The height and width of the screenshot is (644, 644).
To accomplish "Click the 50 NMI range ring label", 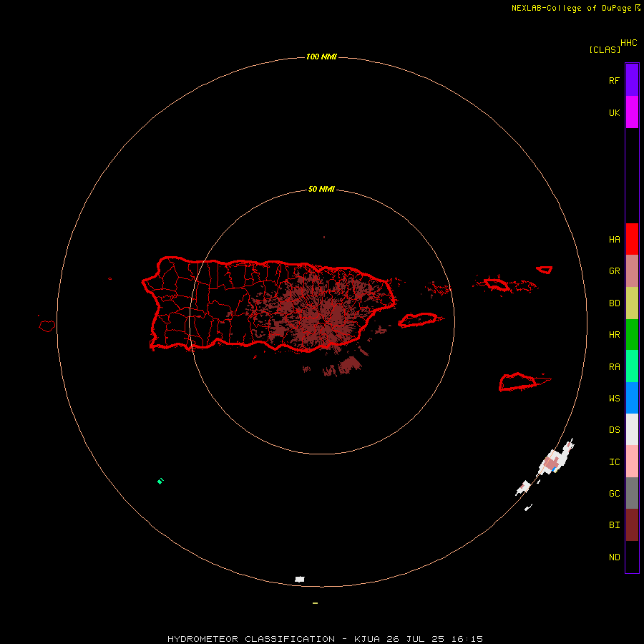I will pos(321,189).
